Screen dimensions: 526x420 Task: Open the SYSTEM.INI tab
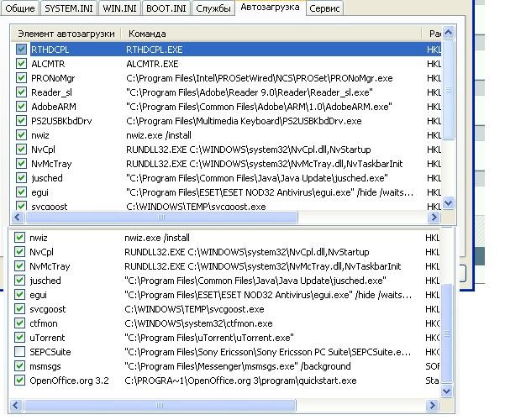(68, 8)
